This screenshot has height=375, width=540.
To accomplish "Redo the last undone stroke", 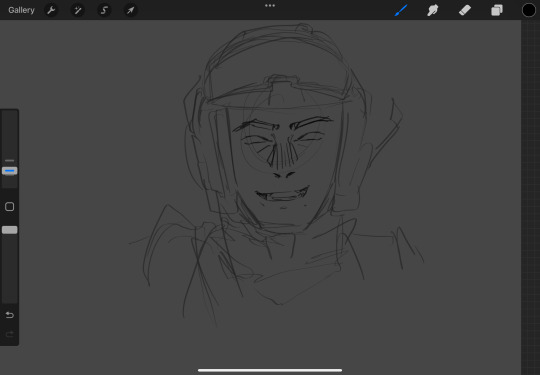I will point(10,334).
